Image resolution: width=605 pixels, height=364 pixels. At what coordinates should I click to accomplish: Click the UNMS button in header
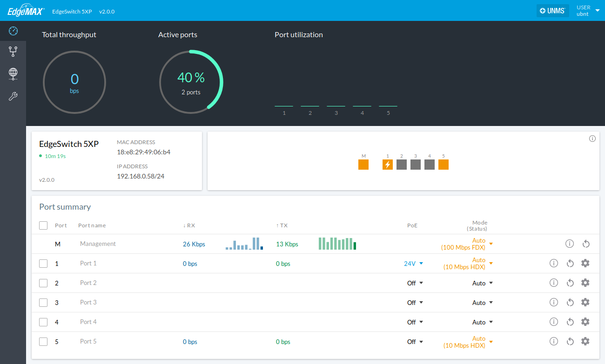(552, 11)
